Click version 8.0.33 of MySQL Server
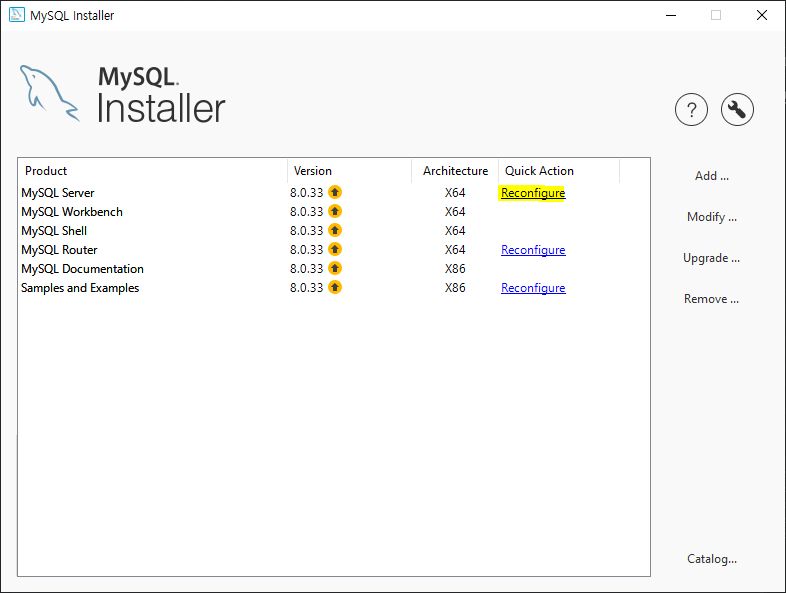Image resolution: width=786 pixels, height=593 pixels. point(306,193)
